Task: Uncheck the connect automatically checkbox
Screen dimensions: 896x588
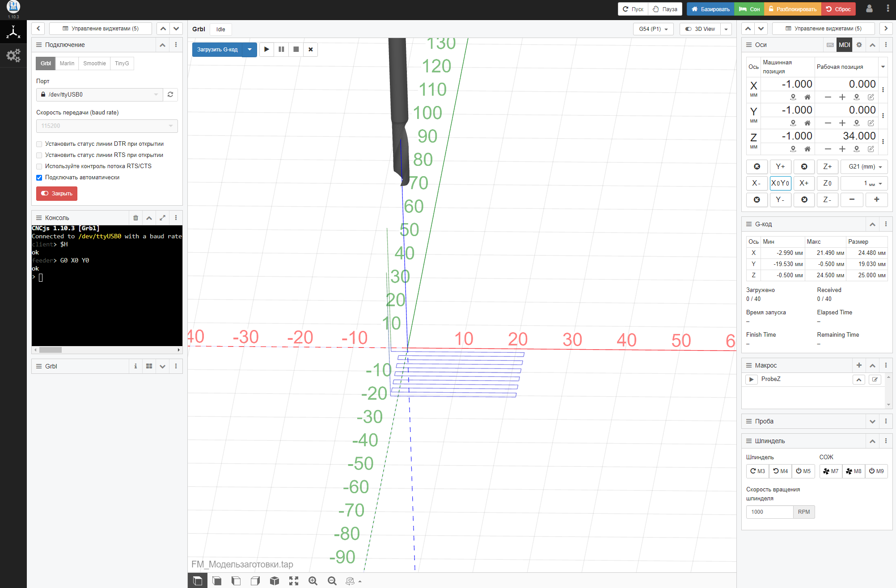Action: click(x=39, y=178)
